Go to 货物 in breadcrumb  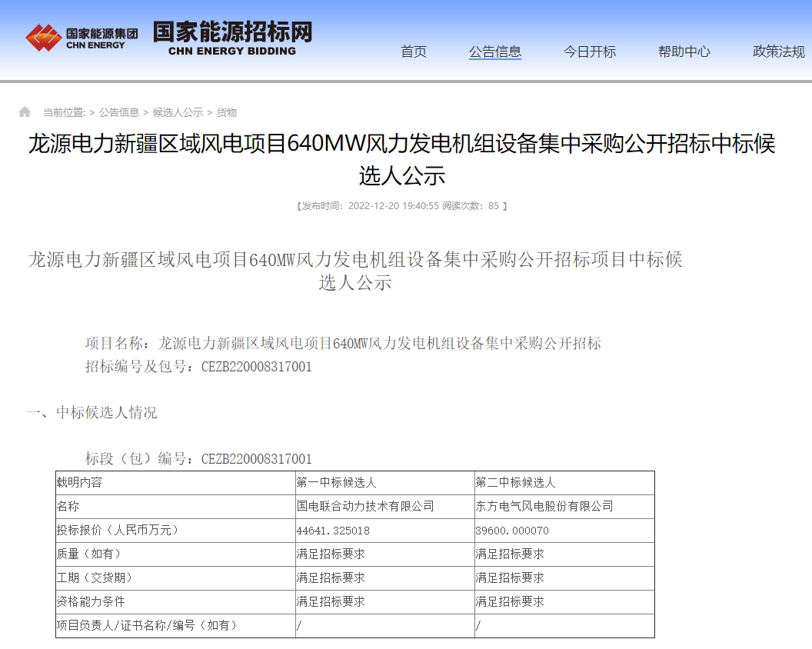pos(226,112)
